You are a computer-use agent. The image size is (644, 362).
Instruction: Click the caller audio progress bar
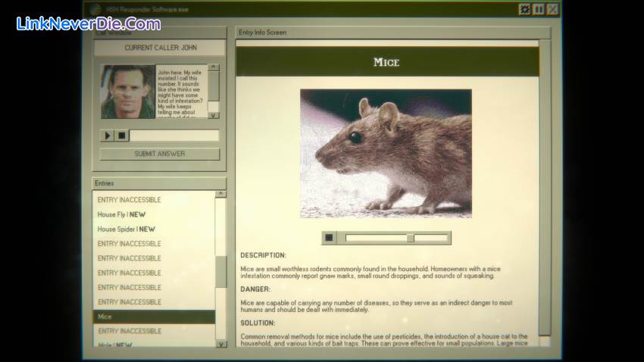tap(174, 136)
